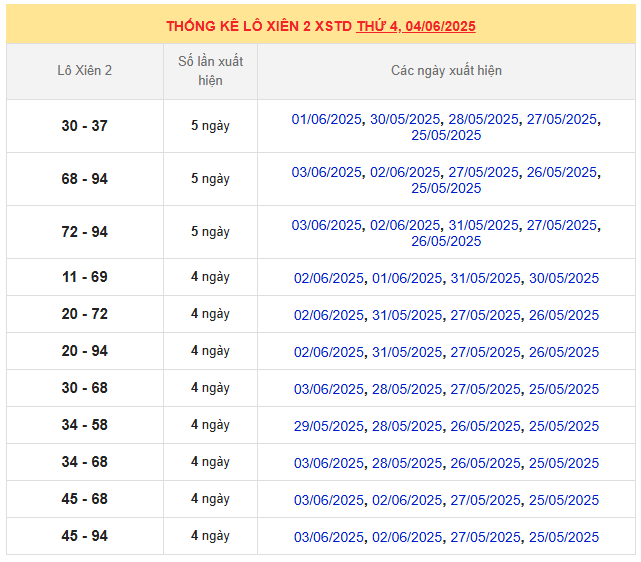Click 27/05/2025 in the 30 - 37 row

coord(562,119)
